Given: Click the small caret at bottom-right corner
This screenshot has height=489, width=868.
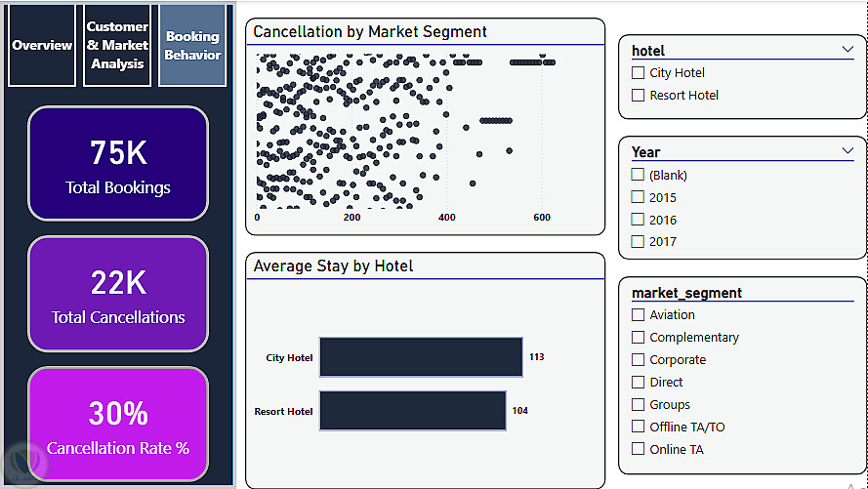Looking at the screenshot, I should [850, 484].
